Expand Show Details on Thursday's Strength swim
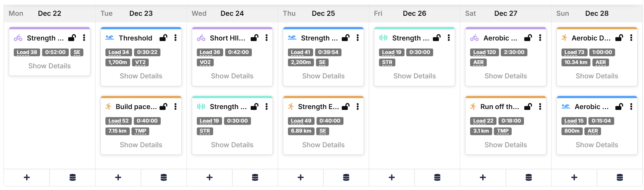The width and height of the screenshot is (644, 190). [323, 76]
